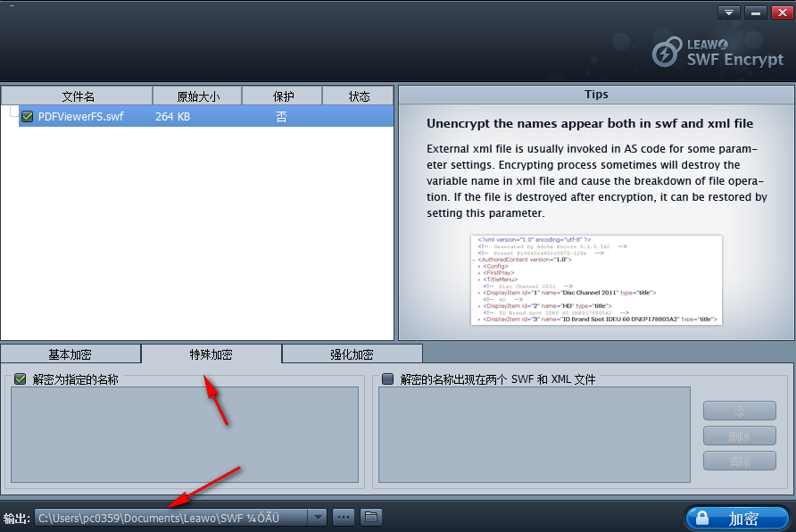This screenshot has height=532, width=796.
Task: Switch to the 强化加密 tab
Action: point(352,353)
